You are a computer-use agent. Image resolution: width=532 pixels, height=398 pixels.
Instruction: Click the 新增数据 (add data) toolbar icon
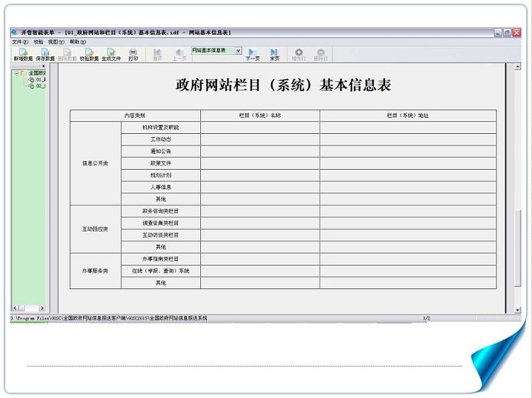pyautogui.click(x=23, y=54)
